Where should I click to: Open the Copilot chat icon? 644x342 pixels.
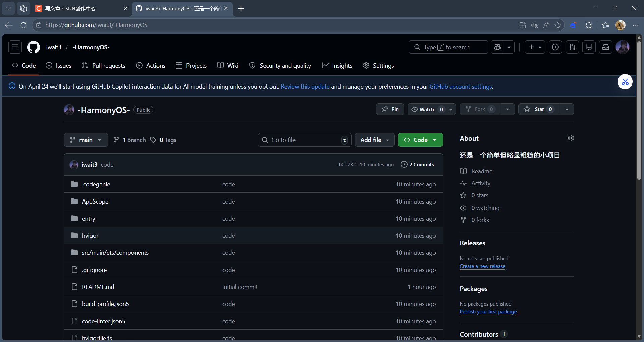497,47
